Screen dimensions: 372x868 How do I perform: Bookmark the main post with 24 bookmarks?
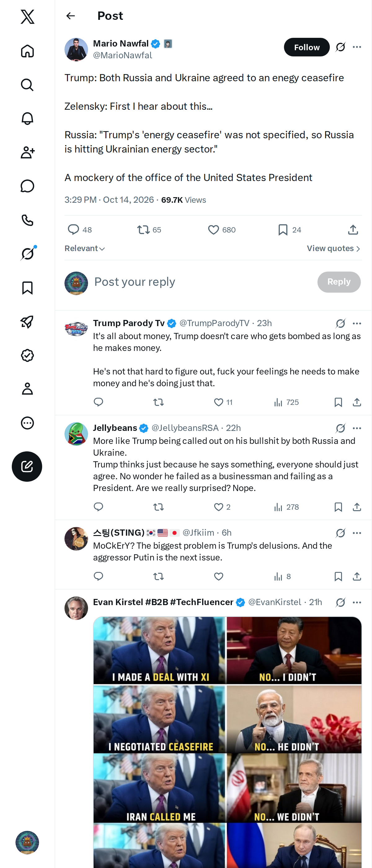[290, 230]
